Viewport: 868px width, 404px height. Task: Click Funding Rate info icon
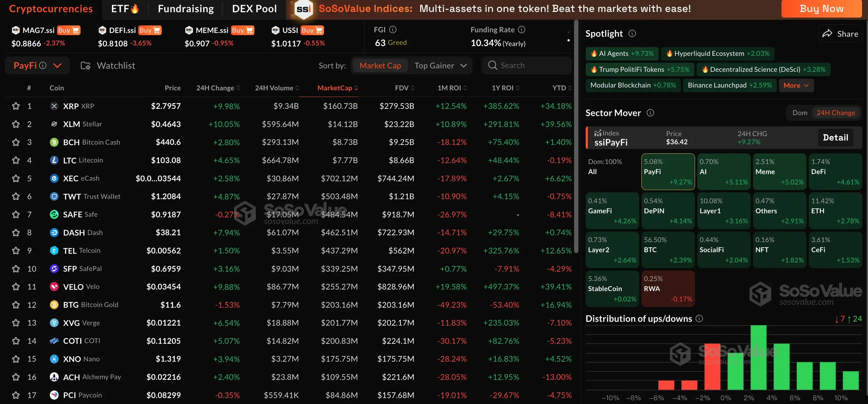click(x=522, y=30)
